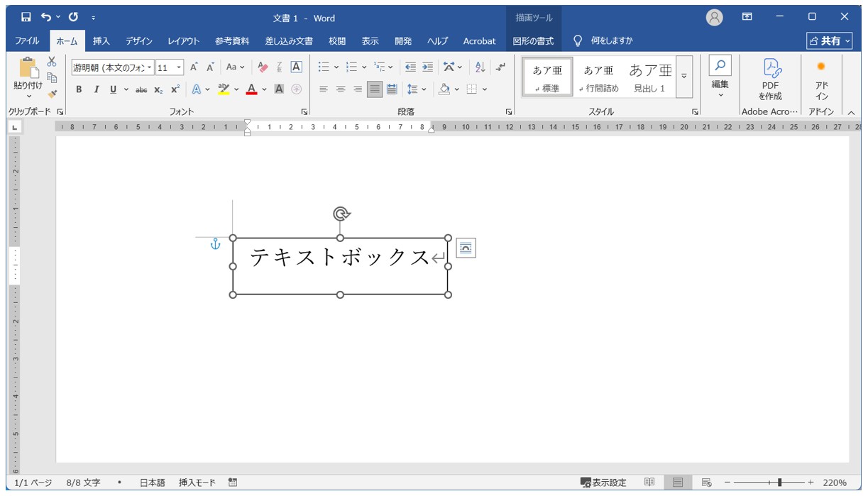Toggle Justify alignment
868x496 pixels.
(375, 89)
